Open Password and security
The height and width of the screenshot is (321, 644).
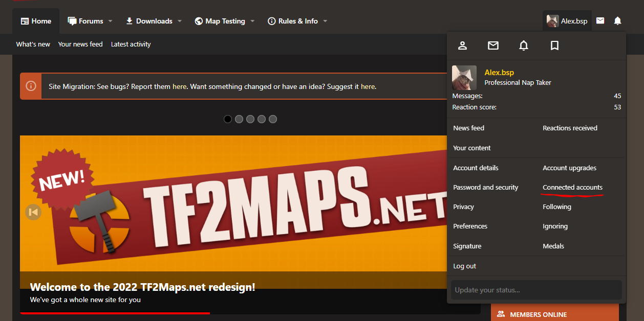486,188
